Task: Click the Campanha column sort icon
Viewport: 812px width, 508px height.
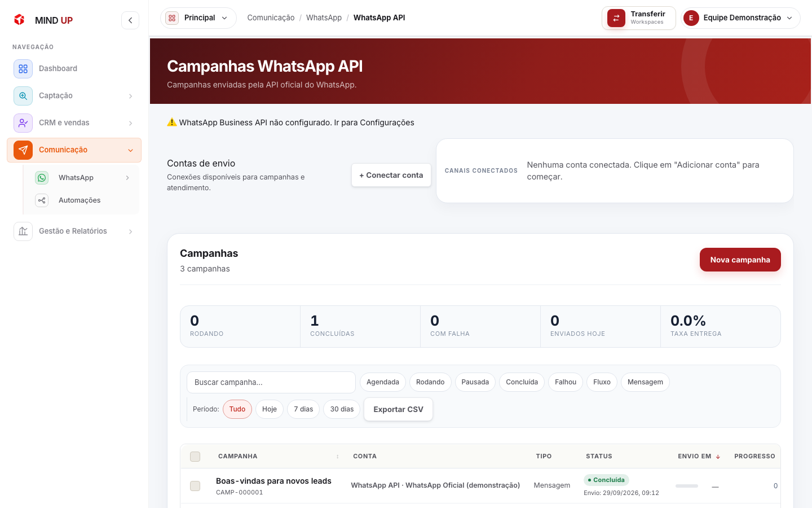Action: (338, 457)
